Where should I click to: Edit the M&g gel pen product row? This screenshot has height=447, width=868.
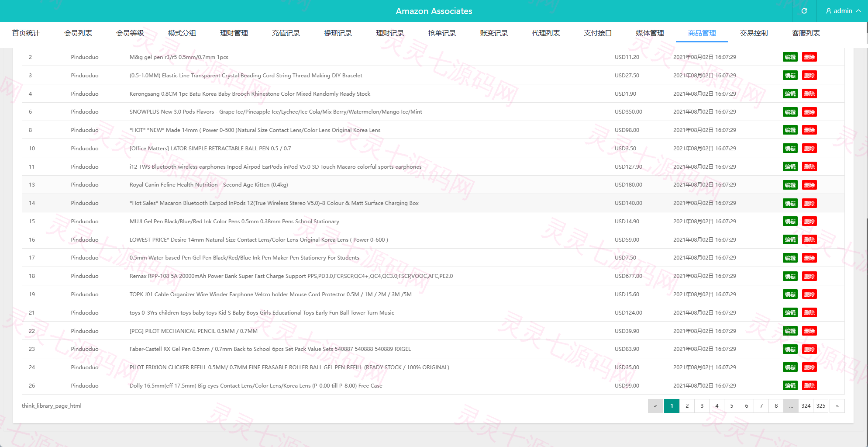pos(790,57)
